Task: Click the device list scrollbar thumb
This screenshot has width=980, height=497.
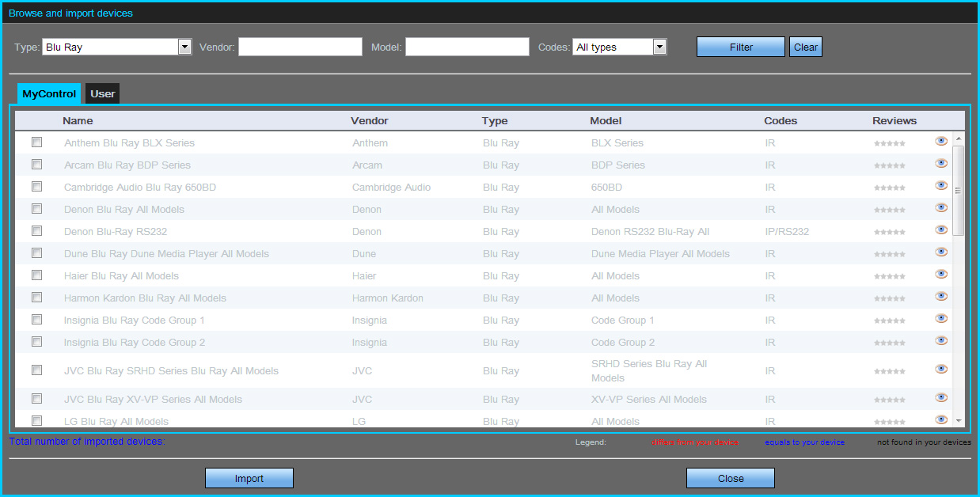Action: pyautogui.click(x=958, y=190)
